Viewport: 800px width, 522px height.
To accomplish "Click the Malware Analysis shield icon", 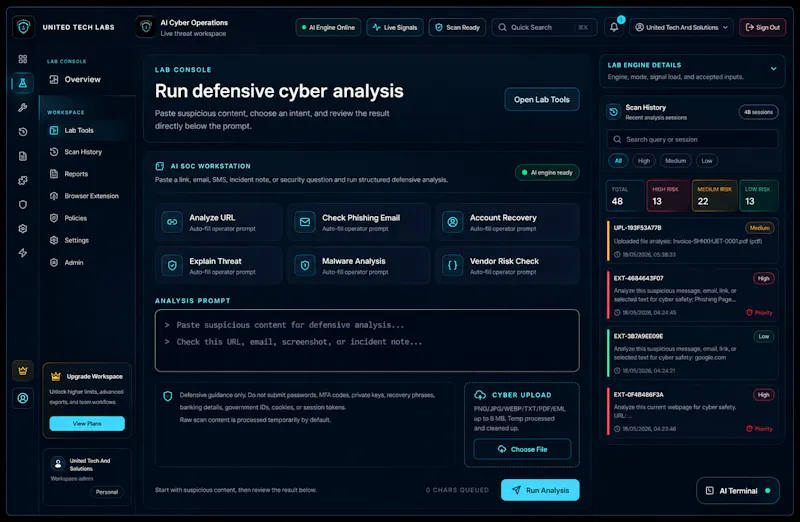I will (x=305, y=265).
